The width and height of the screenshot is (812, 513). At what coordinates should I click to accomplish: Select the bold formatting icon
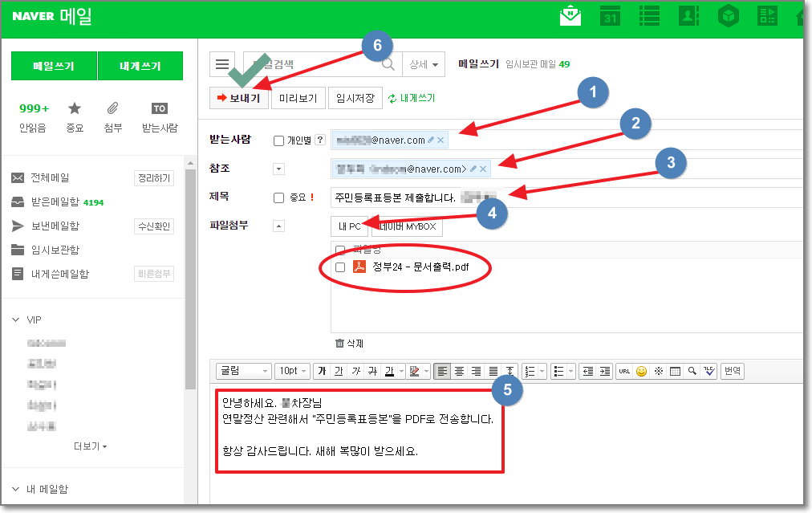323,371
